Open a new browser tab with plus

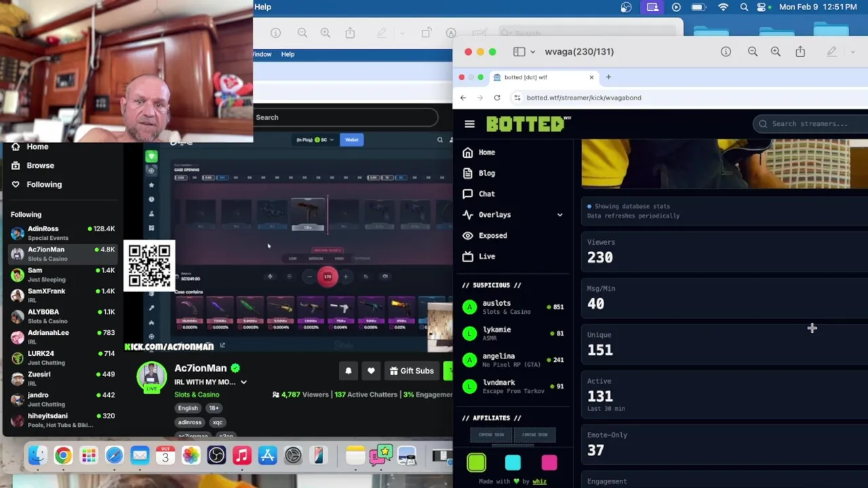[608, 77]
